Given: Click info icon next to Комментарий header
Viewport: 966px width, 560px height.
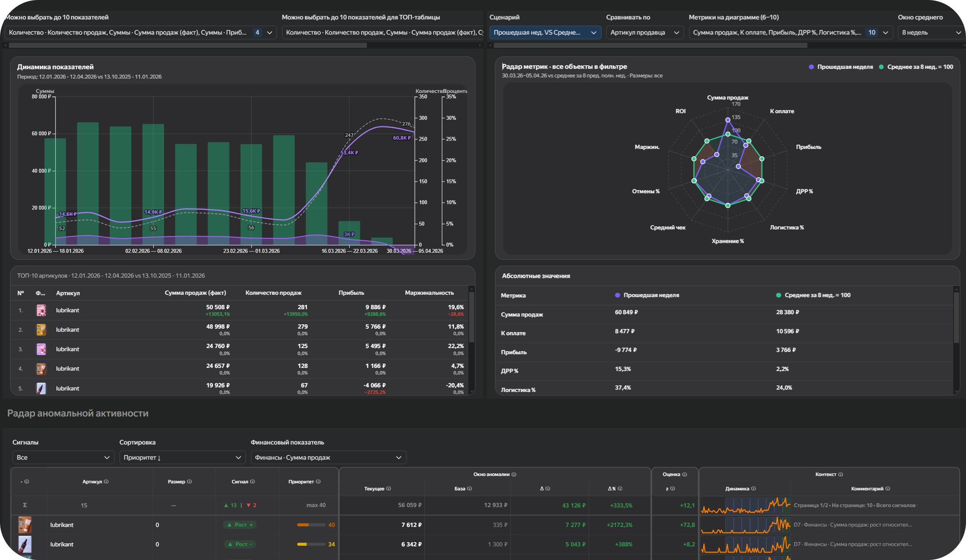Looking at the screenshot, I should coord(888,488).
